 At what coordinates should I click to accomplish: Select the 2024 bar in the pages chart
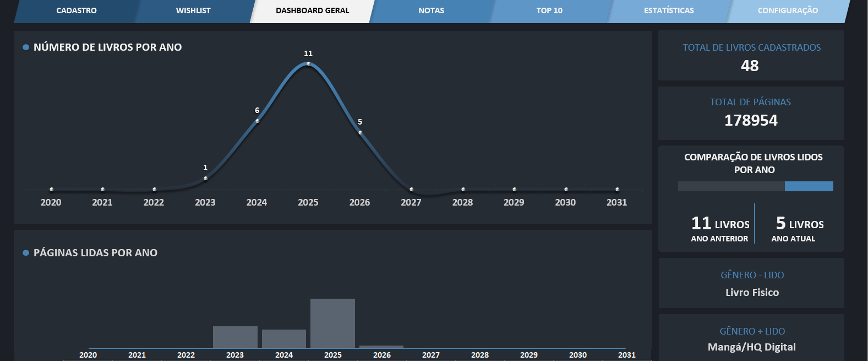(284, 339)
